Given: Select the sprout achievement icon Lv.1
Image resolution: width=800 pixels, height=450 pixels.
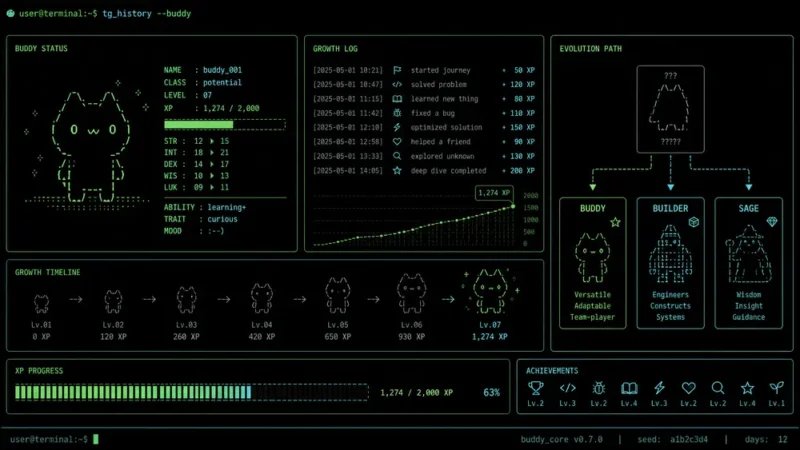Looking at the screenshot, I should (777, 388).
